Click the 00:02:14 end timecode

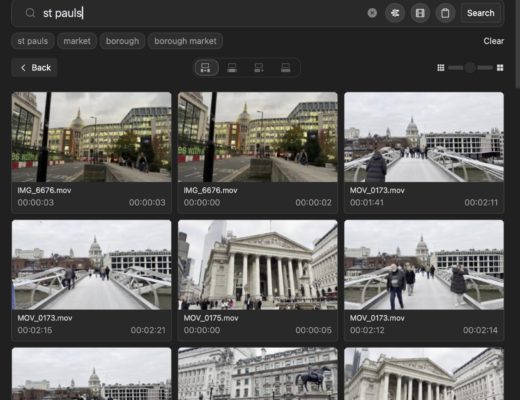click(480, 330)
